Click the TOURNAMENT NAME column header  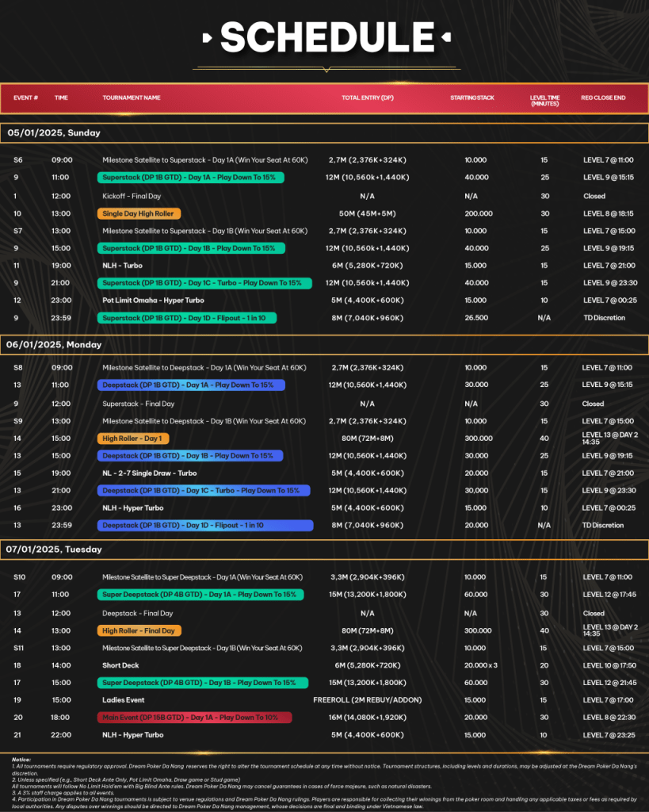coord(131,98)
